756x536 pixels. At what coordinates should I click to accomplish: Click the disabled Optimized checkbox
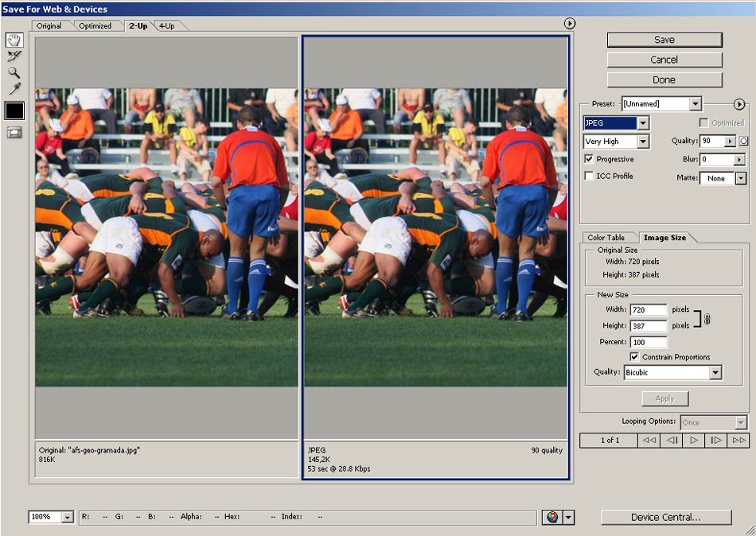[x=703, y=123]
